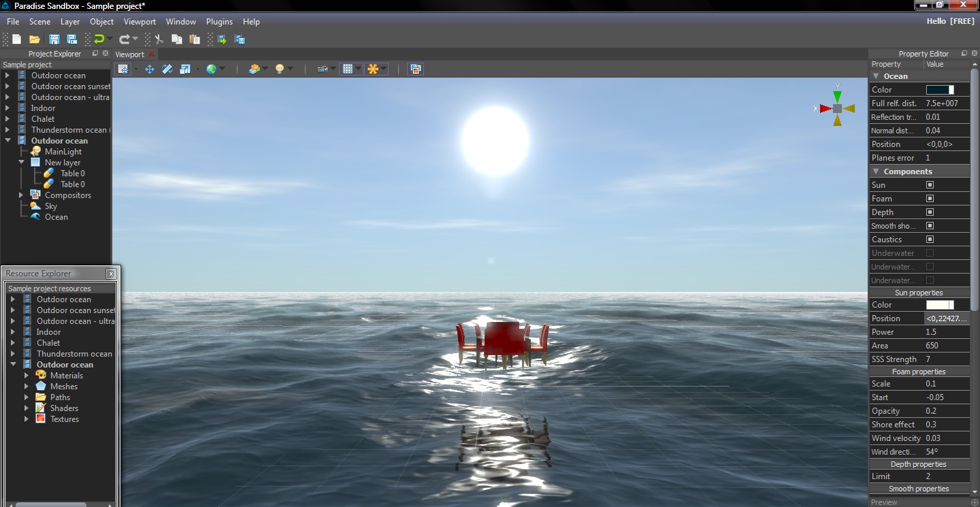The height and width of the screenshot is (507, 980).
Task: Copy the selection with the toolbar copy icon
Action: (176, 39)
